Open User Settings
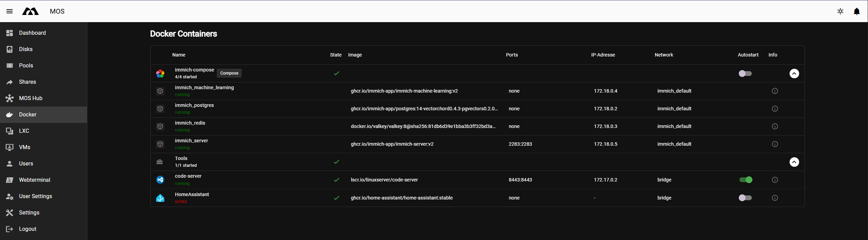This screenshot has height=240, width=868. pyautogui.click(x=43, y=196)
